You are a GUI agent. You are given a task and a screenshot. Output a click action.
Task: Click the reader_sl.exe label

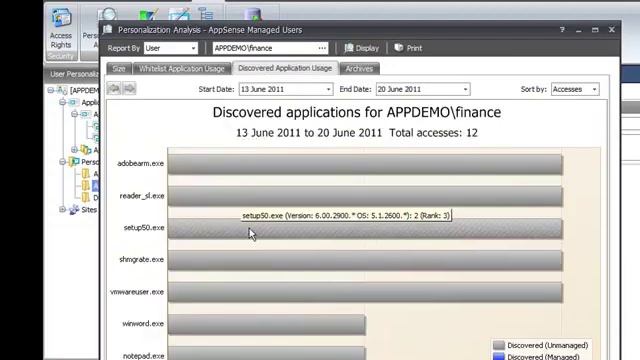[x=142, y=196]
